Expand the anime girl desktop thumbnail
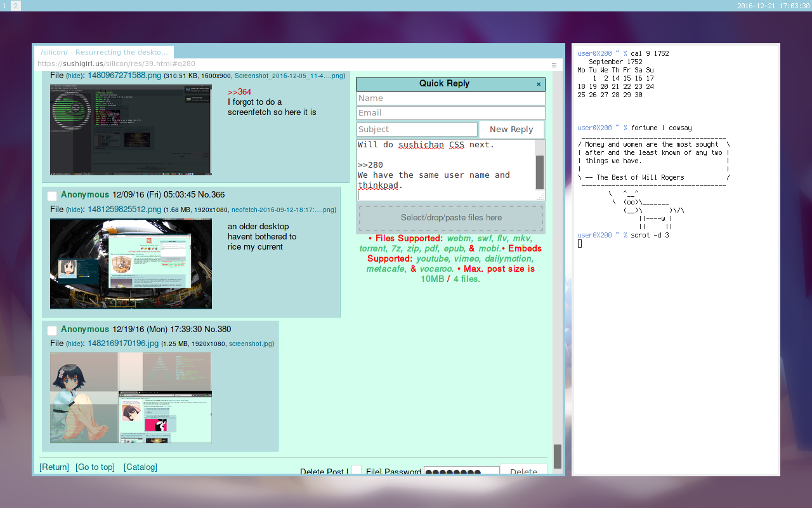812x508 pixels. click(x=131, y=398)
